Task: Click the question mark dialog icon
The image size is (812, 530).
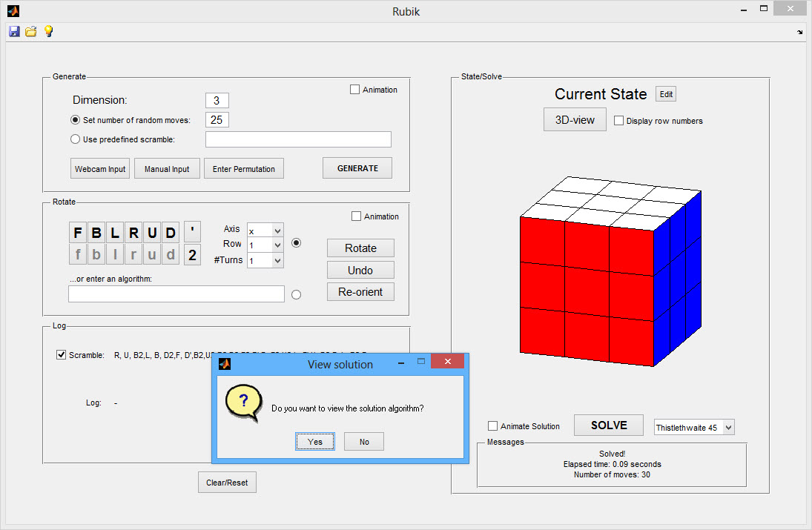Action: point(243,403)
